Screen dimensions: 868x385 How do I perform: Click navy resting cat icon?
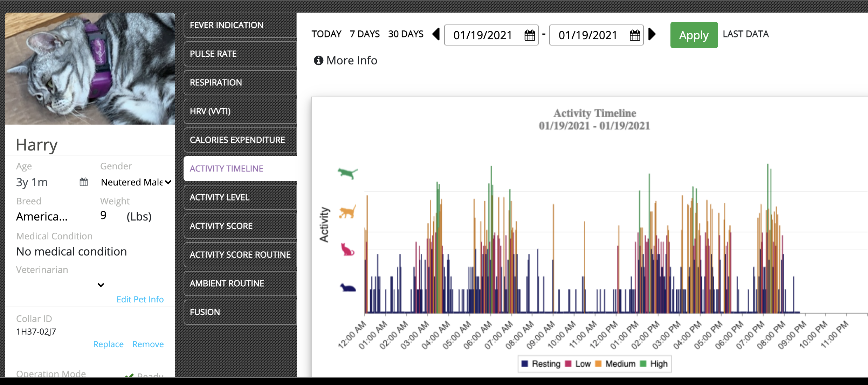(x=347, y=288)
